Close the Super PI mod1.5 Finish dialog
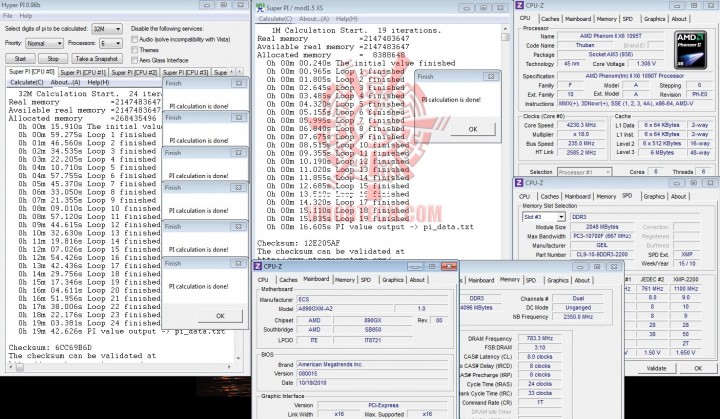 (x=490, y=77)
